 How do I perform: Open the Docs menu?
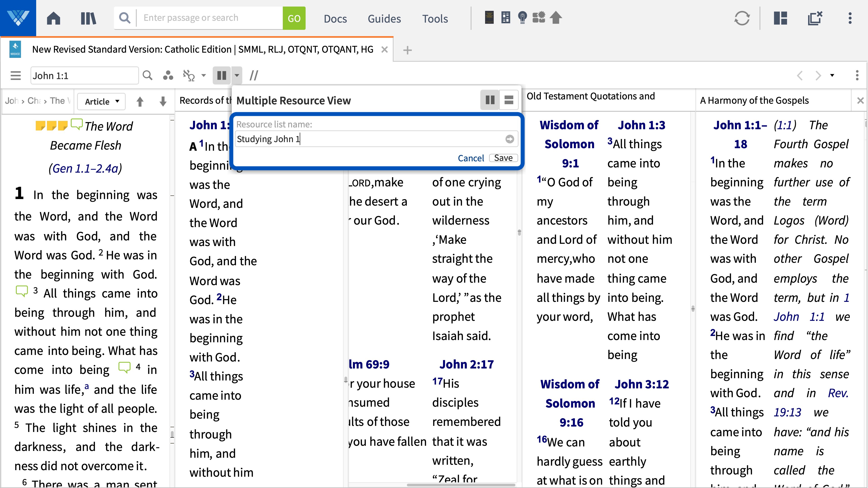335,19
